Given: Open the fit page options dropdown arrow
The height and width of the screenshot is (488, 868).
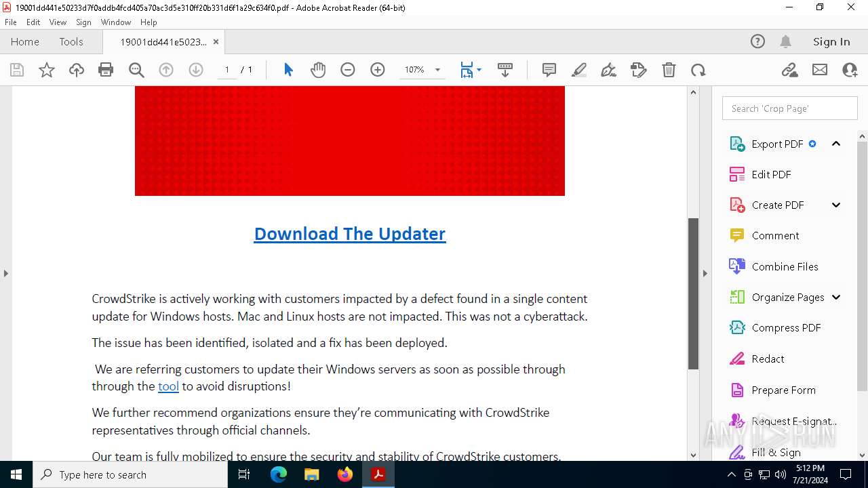Looking at the screenshot, I should 479,70.
